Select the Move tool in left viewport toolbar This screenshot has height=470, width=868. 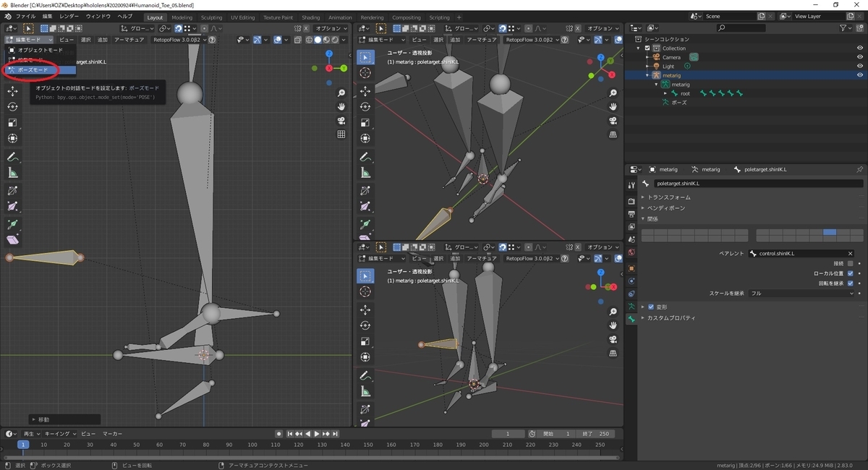(x=13, y=91)
